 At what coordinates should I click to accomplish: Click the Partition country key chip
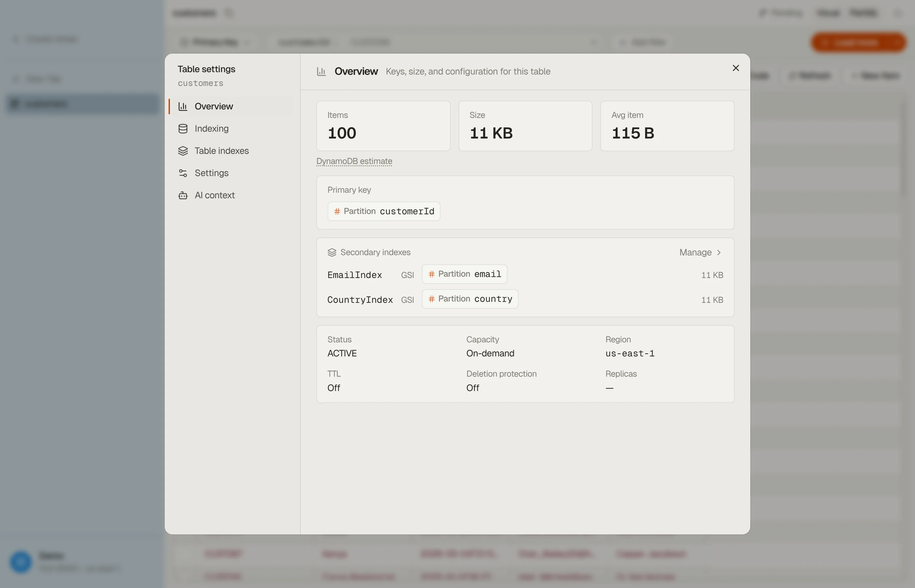(x=470, y=299)
